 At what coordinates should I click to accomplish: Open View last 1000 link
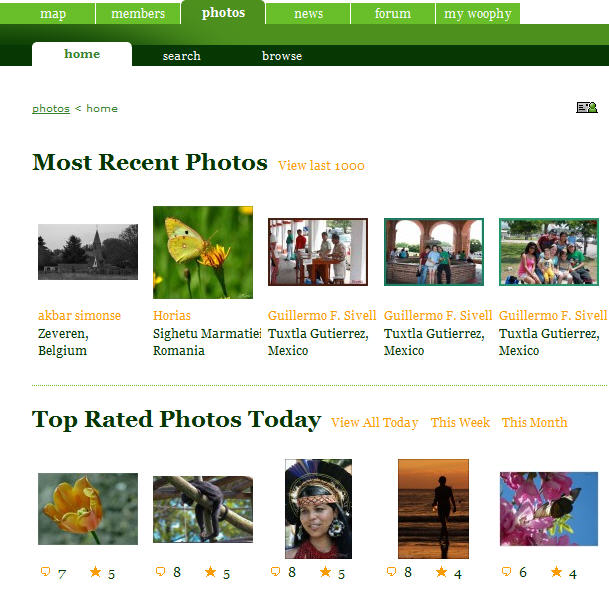[x=321, y=166]
